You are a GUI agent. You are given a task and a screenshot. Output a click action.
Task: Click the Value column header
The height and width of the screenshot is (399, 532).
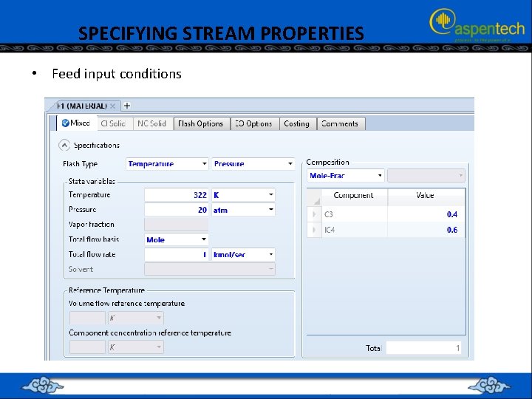(x=426, y=197)
